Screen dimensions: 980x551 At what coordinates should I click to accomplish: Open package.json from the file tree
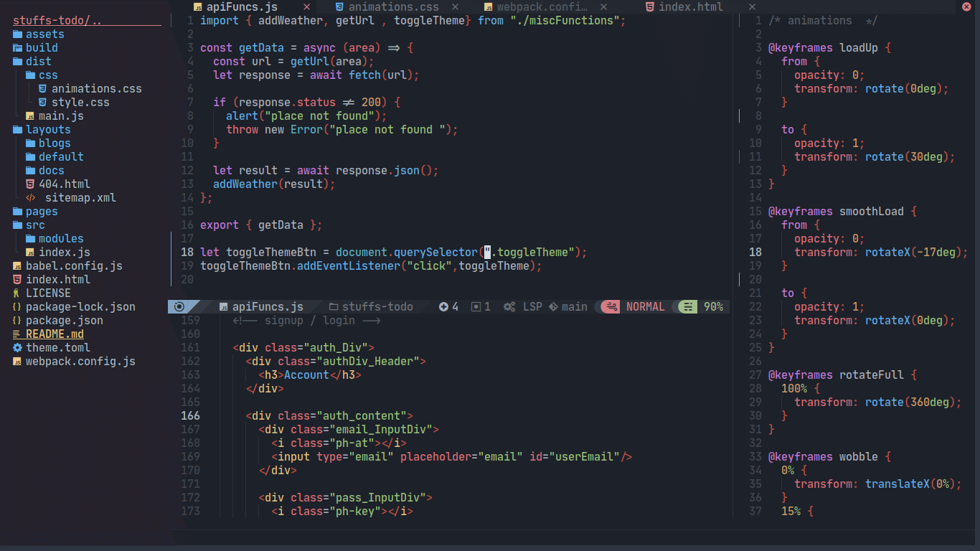pyautogui.click(x=64, y=321)
